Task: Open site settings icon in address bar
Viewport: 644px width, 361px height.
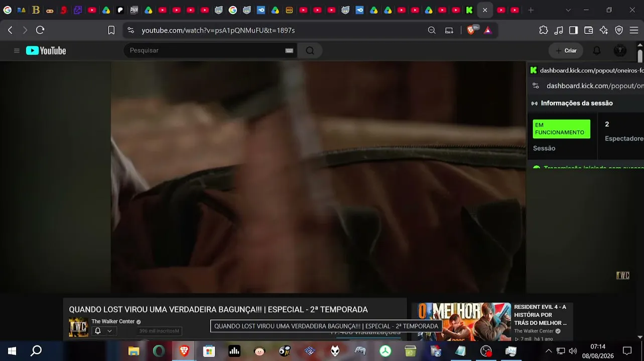Action: coord(131,30)
